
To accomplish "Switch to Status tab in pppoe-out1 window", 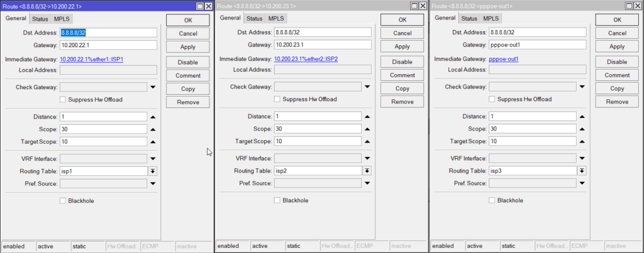I will coord(469,18).
